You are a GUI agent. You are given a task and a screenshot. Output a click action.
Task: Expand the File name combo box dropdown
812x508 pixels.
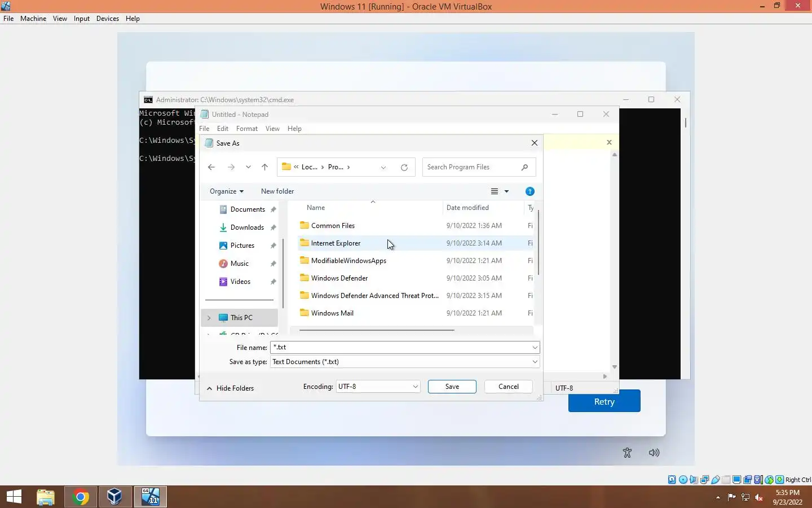pyautogui.click(x=535, y=347)
